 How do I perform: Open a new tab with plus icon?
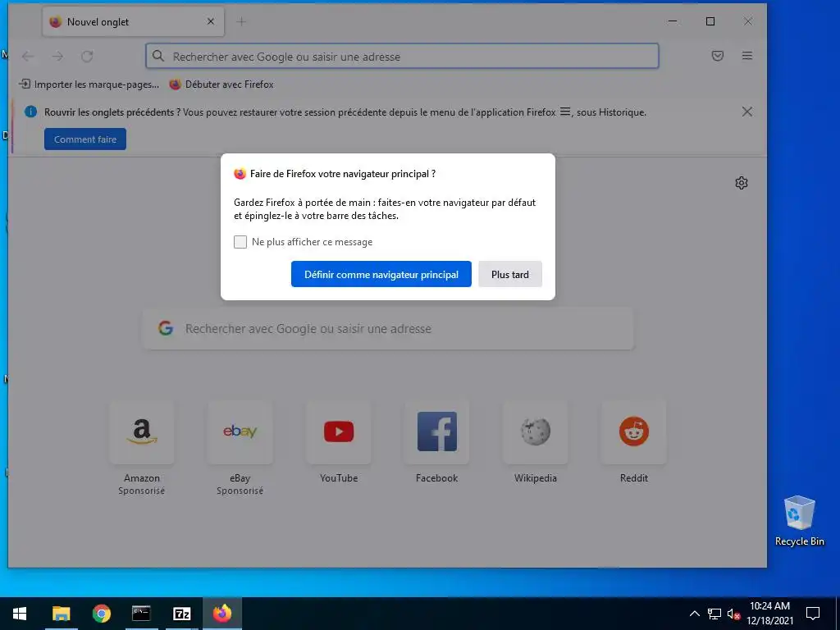pyautogui.click(x=241, y=22)
